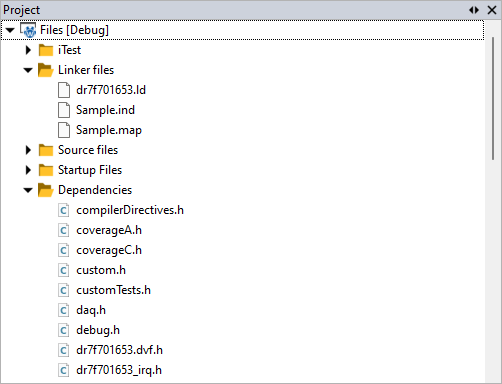
Task: Click the Dependencies open folder icon
Action: 46,190
